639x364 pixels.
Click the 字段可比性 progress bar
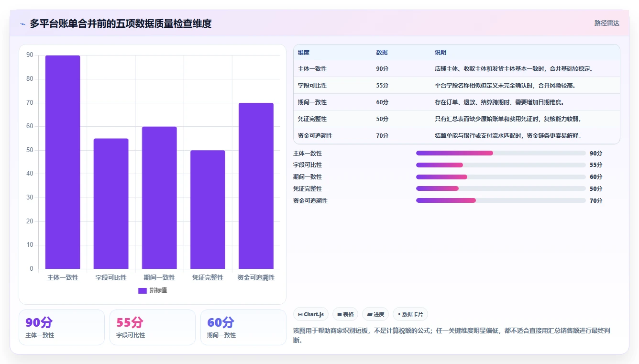point(501,165)
